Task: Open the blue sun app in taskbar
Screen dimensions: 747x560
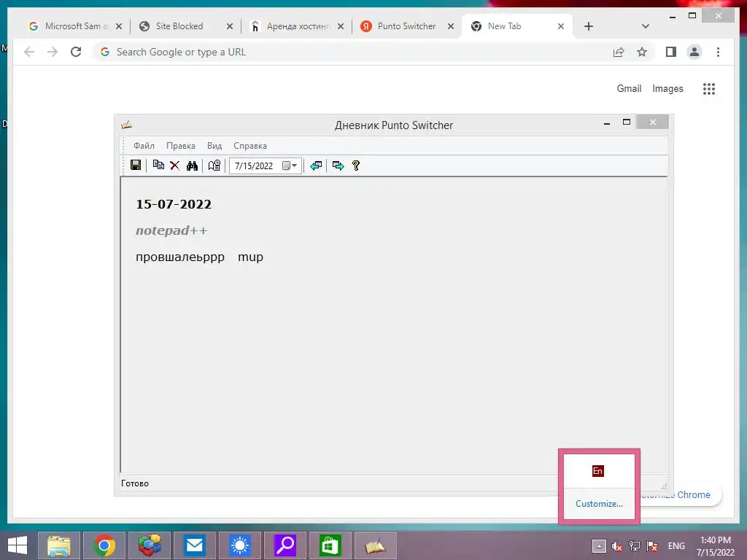Action: click(239, 545)
